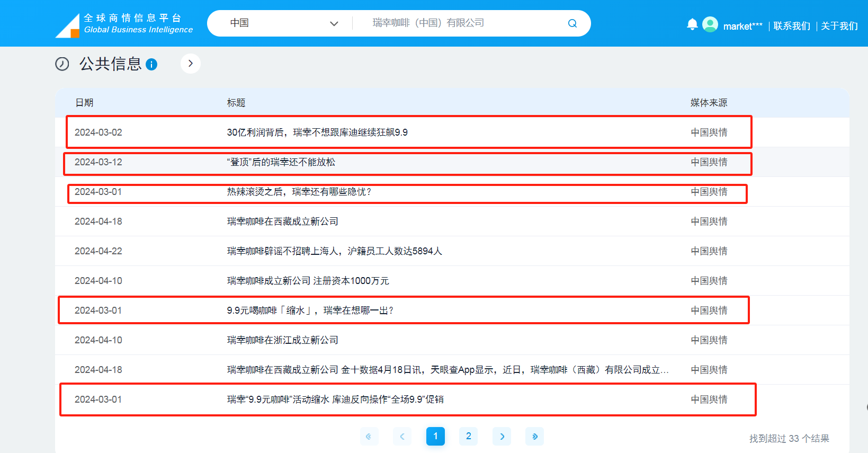This screenshot has height=453, width=868.
Task: Go to next results page
Action: (502, 437)
